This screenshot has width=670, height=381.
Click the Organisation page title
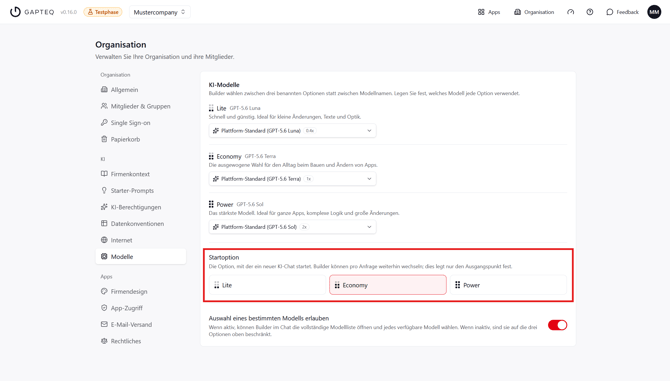tap(120, 44)
